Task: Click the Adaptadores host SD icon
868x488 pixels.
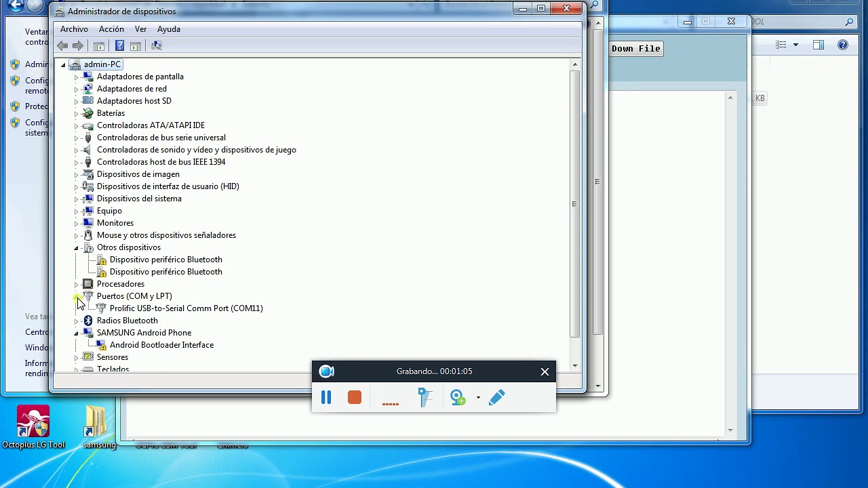Action: click(x=87, y=101)
